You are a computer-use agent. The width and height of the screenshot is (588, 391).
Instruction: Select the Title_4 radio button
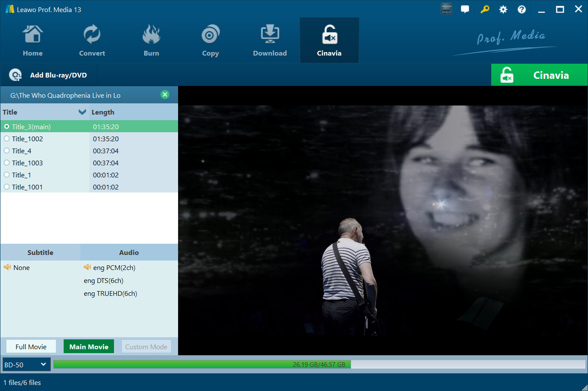[x=7, y=151]
